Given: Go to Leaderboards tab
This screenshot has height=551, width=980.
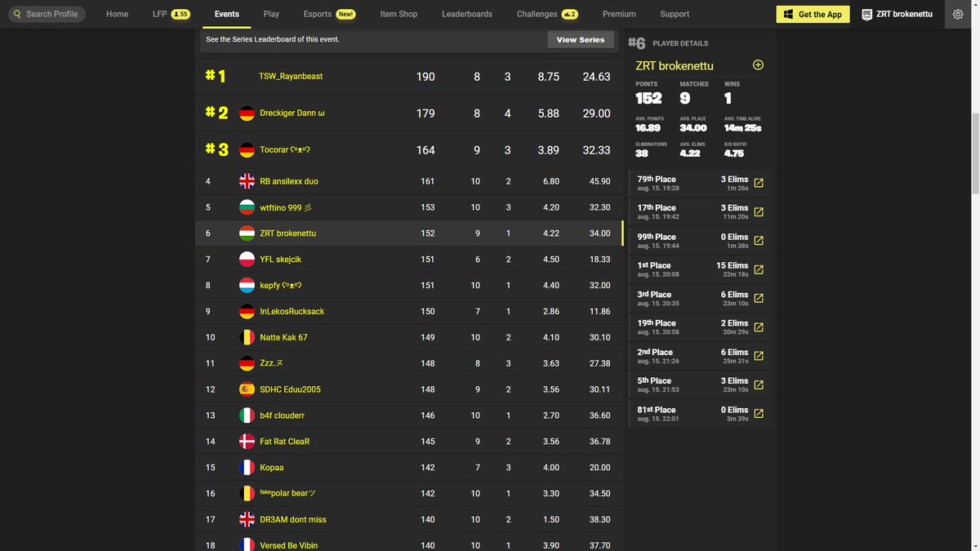Looking at the screenshot, I should click(x=467, y=14).
